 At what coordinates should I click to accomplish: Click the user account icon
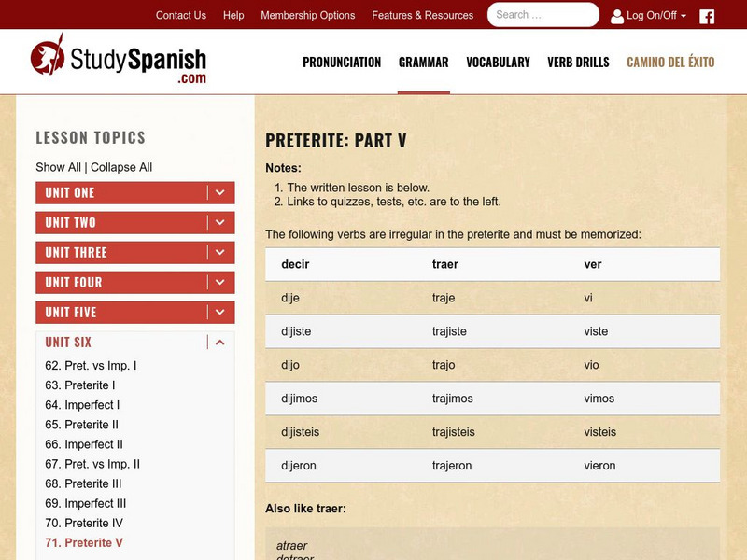tap(617, 16)
